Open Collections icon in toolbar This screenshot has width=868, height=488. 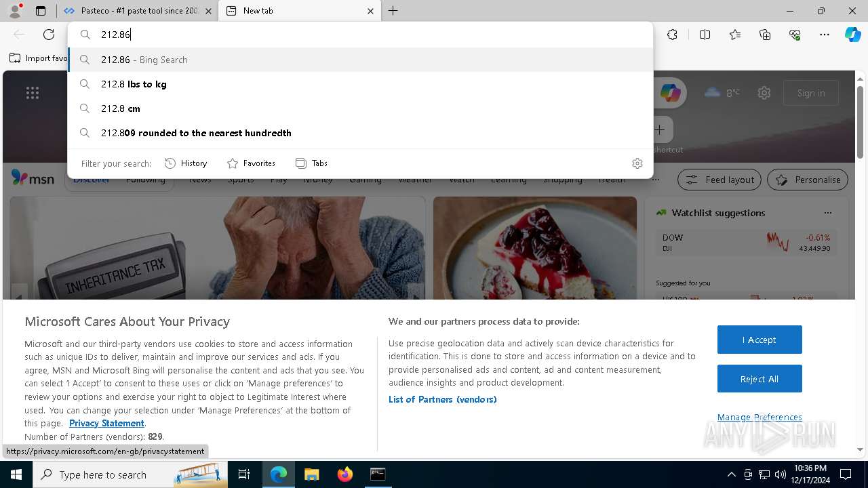[765, 35]
